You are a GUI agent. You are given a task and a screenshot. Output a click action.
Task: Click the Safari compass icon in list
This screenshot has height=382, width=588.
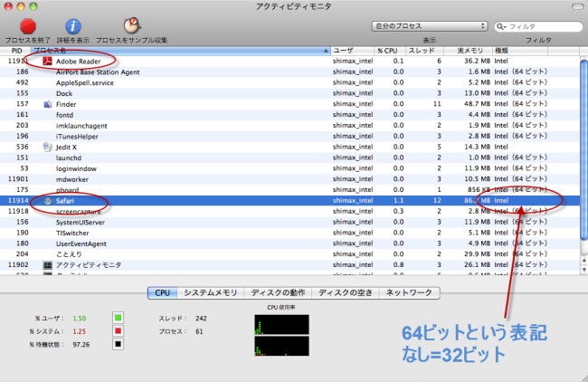[48, 201]
